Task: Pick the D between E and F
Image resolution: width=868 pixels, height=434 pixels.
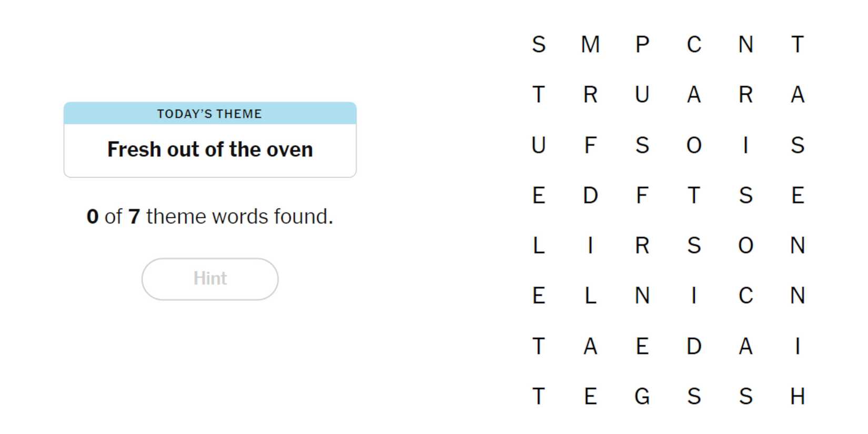Action: click(590, 195)
